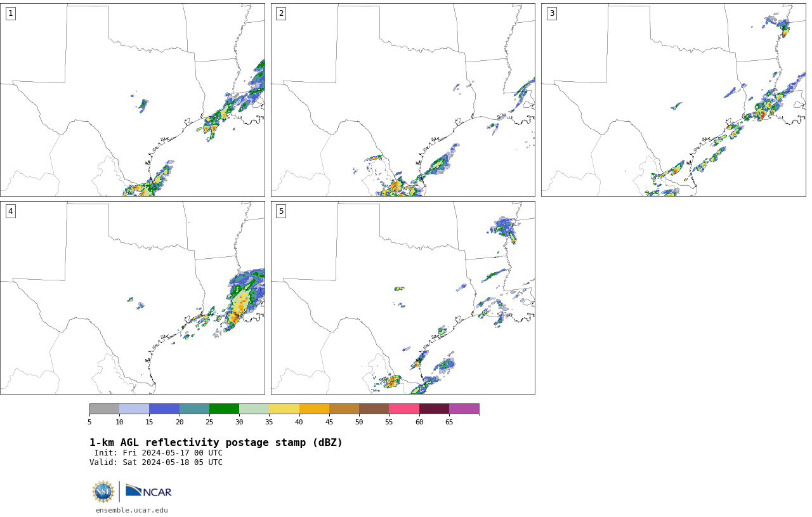Click the panel number 4 label box
The height and width of the screenshot is (517, 812).
tap(10, 211)
